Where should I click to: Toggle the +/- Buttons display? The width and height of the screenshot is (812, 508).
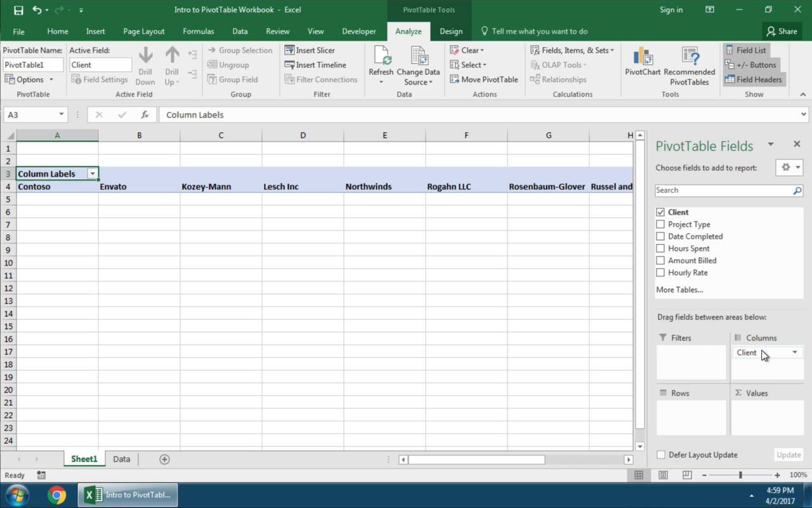pyautogui.click(x=751, y=65)
